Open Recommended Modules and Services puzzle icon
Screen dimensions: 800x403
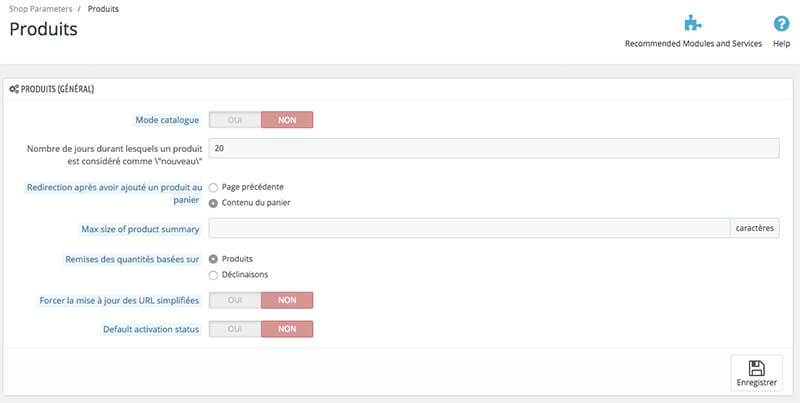[692, 23]
